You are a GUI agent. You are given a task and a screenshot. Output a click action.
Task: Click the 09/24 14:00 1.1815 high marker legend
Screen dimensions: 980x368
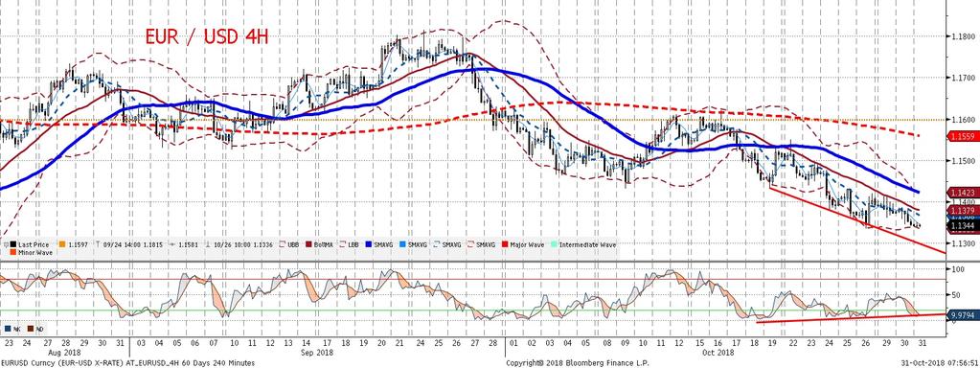(x=129, y=245)
